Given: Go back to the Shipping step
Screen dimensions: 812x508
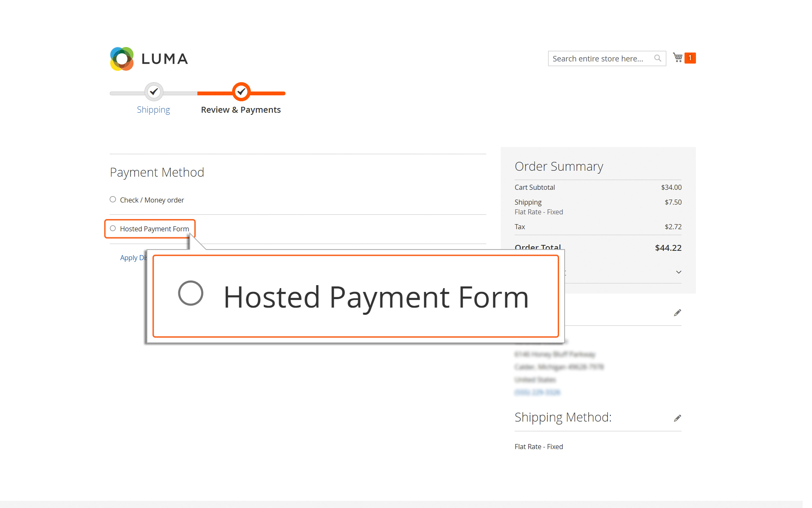Looking at the screenshot, I should tap(153, 110).
